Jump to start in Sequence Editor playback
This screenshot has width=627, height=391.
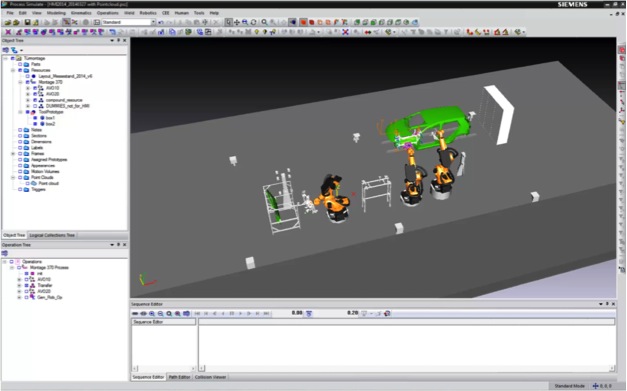point(198,314)
